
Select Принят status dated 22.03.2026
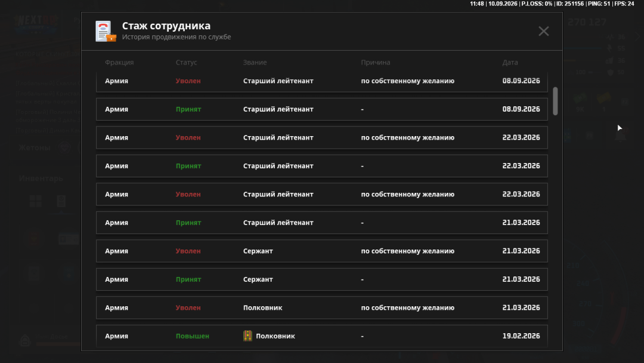click(x=188, y=166)
